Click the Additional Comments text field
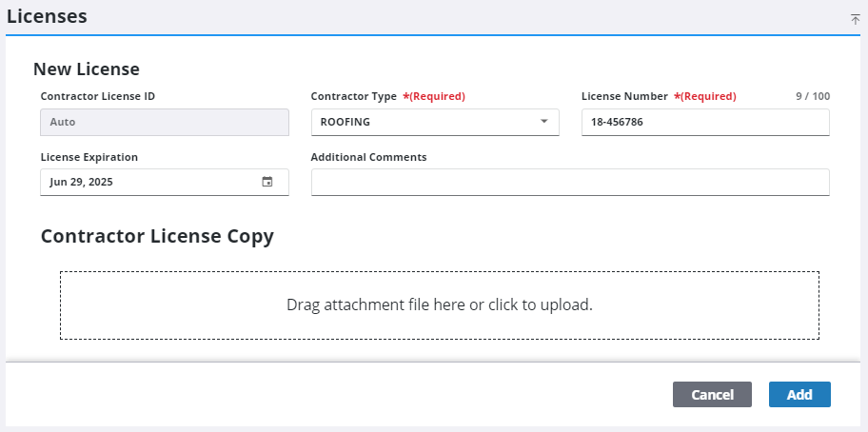 point(570,182)
